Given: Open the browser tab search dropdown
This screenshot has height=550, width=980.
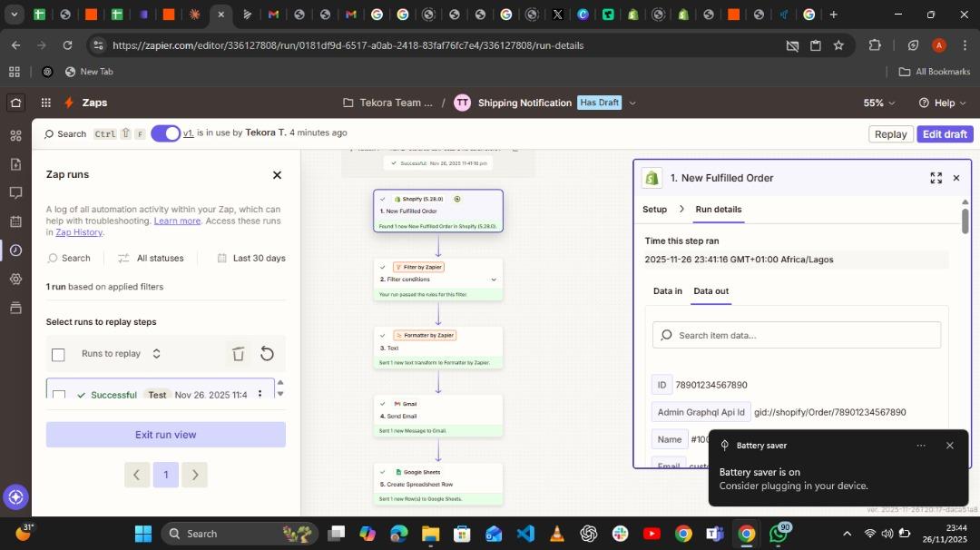Looking at the screenshot, I should click(14, 14).
